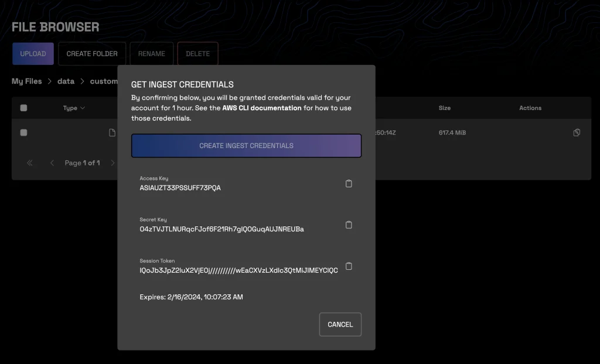Click the CREATE FOLDER toolbar button
Image resolution: width=600 pixels, height=364 pixels.
tap(91, 53)
